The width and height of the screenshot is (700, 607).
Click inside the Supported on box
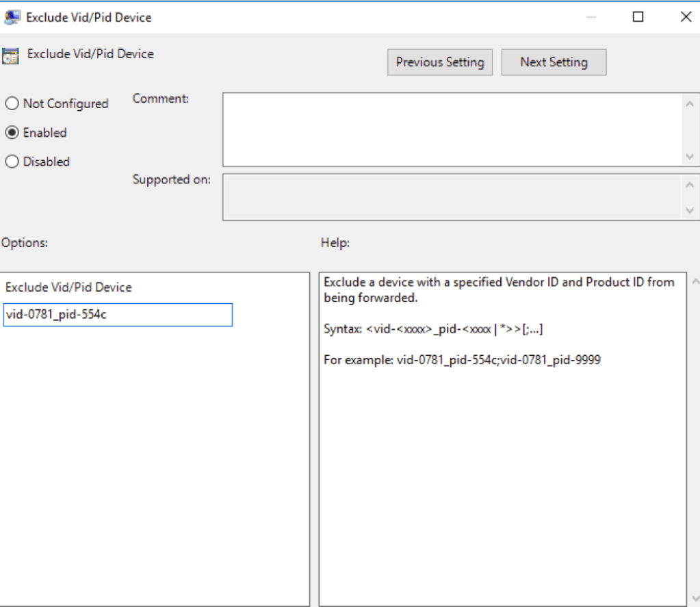pos(452,197)
